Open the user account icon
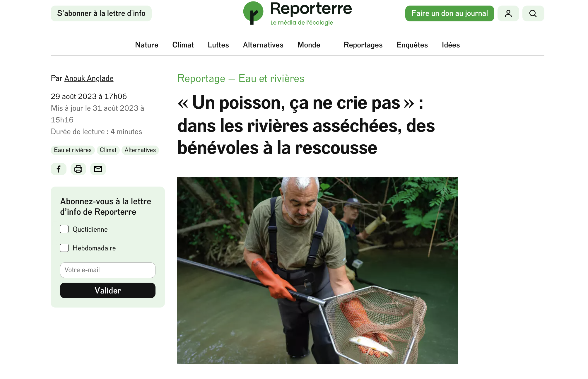The width and height of the screenshot is (588, 379). 508,13
